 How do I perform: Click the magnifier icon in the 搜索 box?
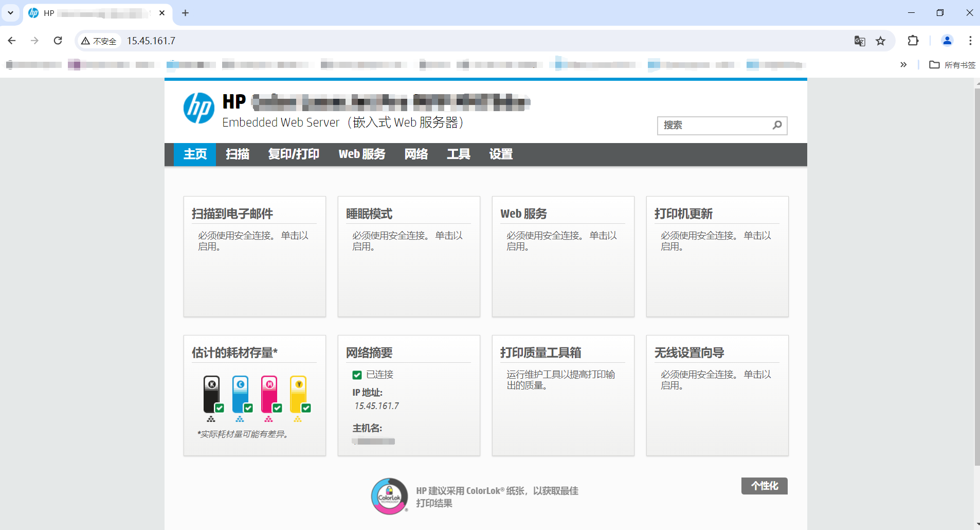tap(776, 125)
